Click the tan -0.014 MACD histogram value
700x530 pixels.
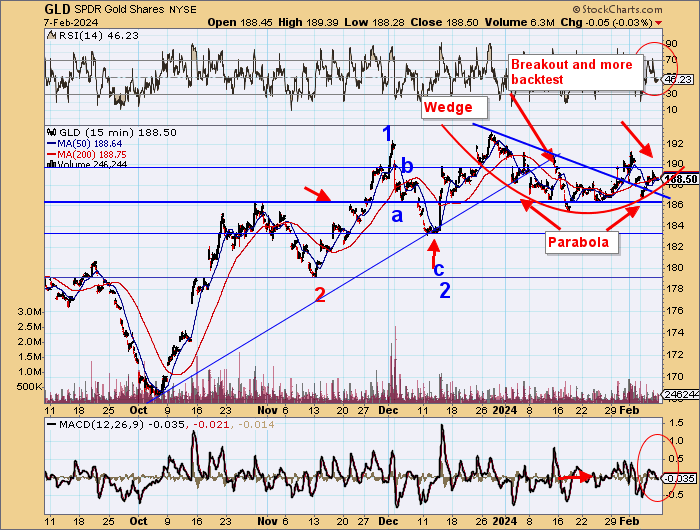point(256,425)
